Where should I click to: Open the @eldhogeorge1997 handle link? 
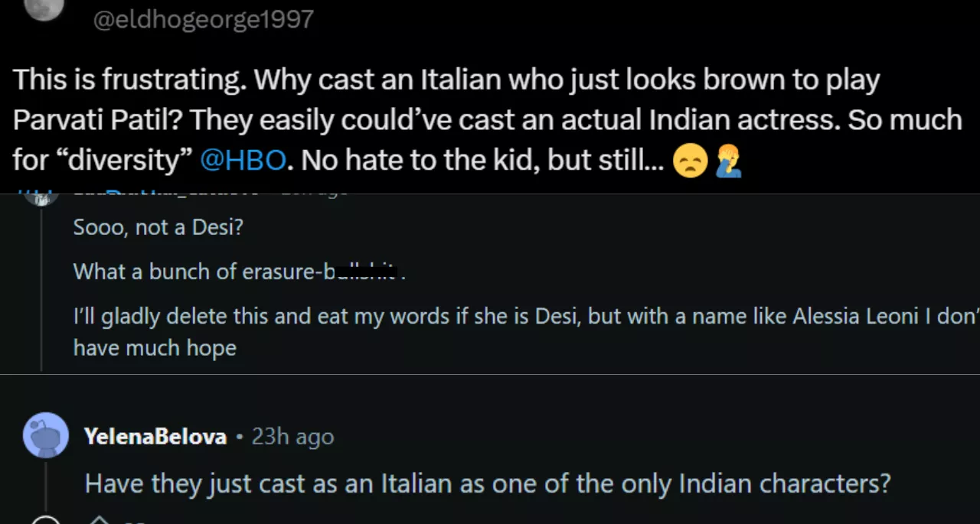click(x=203, y=18)
